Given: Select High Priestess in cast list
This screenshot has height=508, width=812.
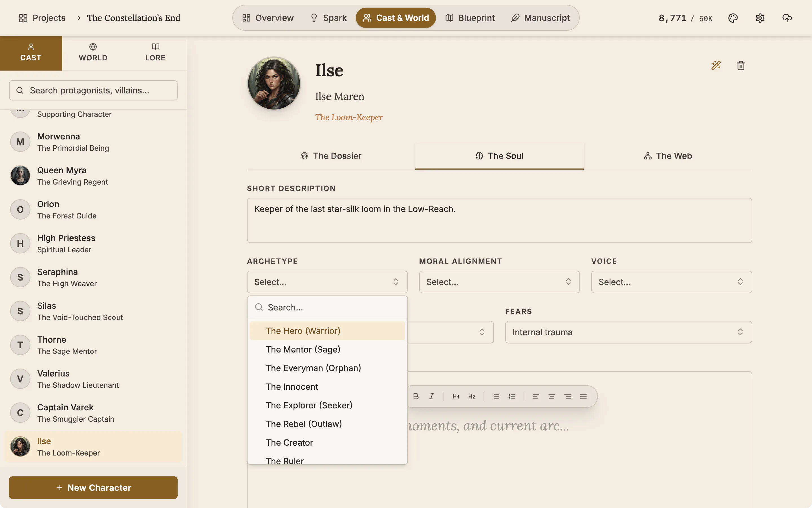Looking at the screenshot, I should [x=93, y=243].
